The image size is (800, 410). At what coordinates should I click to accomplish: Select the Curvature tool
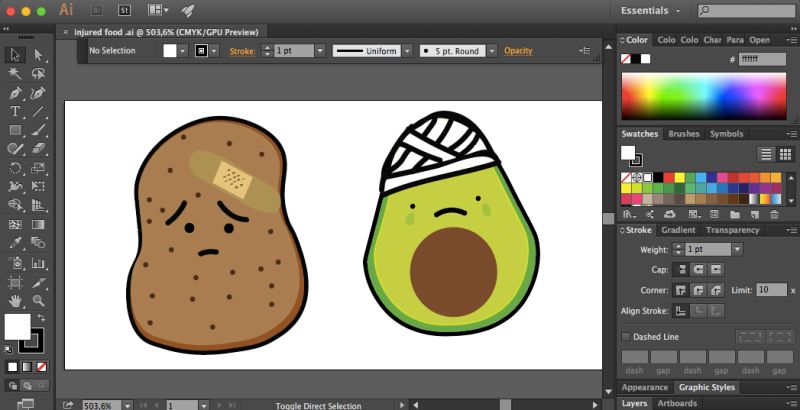[38, 93]
